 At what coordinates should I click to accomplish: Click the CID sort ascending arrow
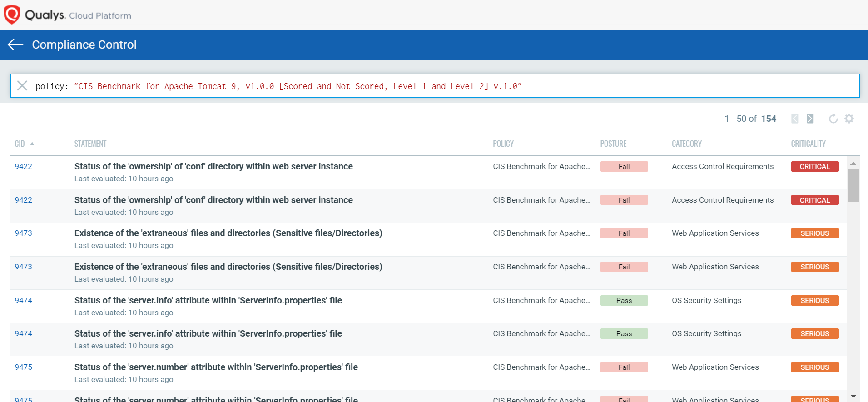click(x=32, y=144)
